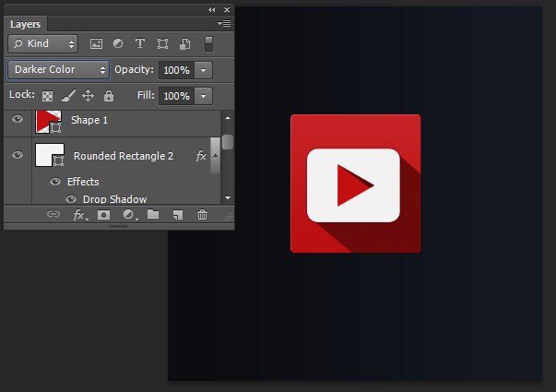Add a layer style via fx button

[x=80, y=215]
